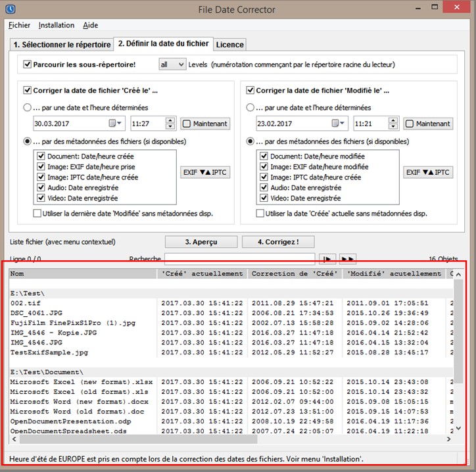Toggle 'Parcourir les sous-répertoire!' checkbox
476x472 pixels.
[x=28, y=64]
